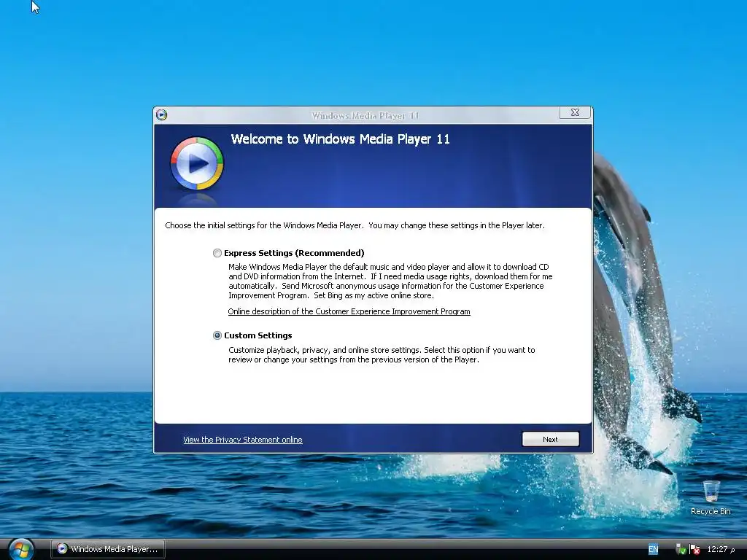Click the Express Settings (Recommended) label
747x560 pixels.
coord(294,253)
